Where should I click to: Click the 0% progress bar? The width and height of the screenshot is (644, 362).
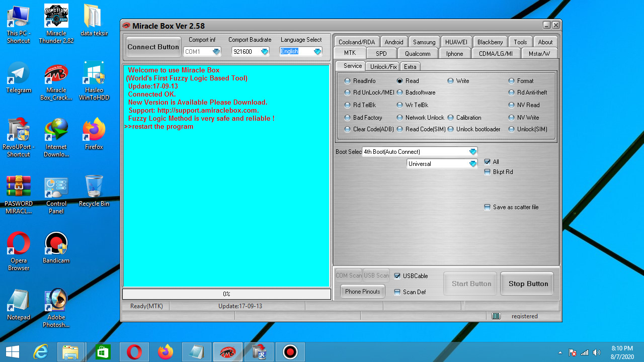[x=226, y=294]
